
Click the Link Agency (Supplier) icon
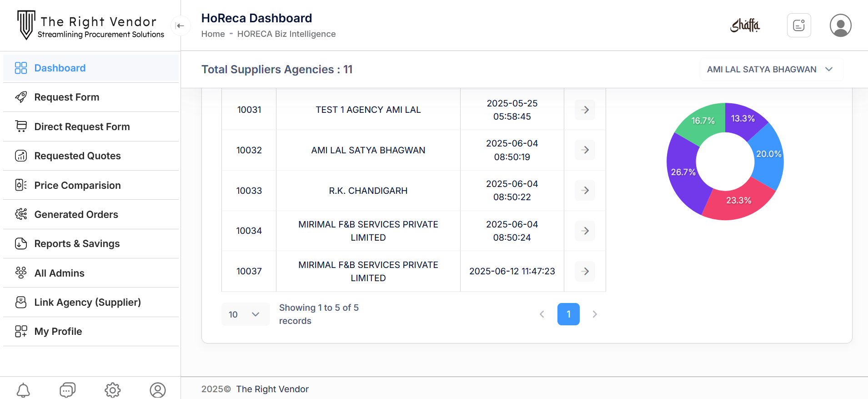(21, 302)
